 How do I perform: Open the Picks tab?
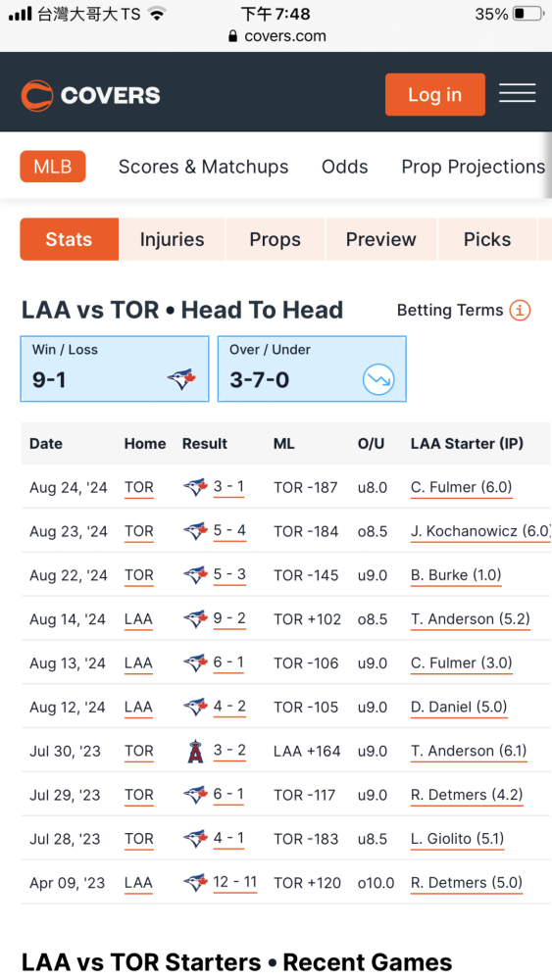(487, 239)
